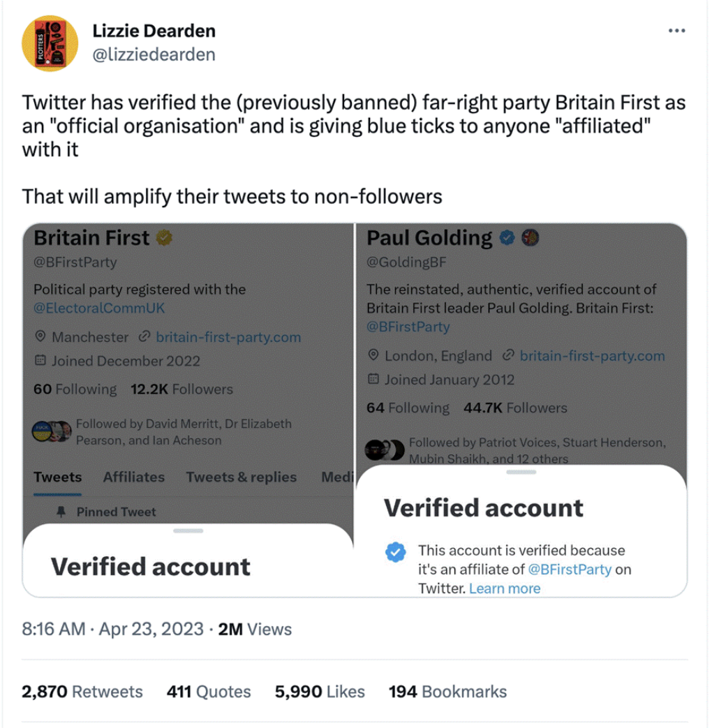Screen dimensions: 712x728
Task: Select the Tweets tab
Action: [x=57, y=477]
